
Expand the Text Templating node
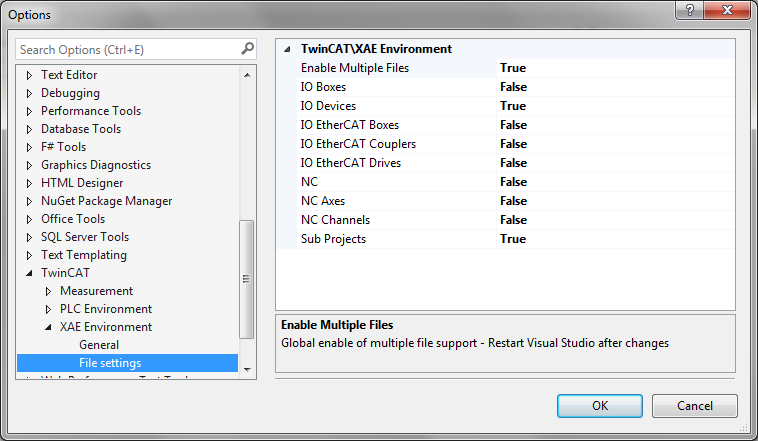pyautogui.click(x=29, y=255)
